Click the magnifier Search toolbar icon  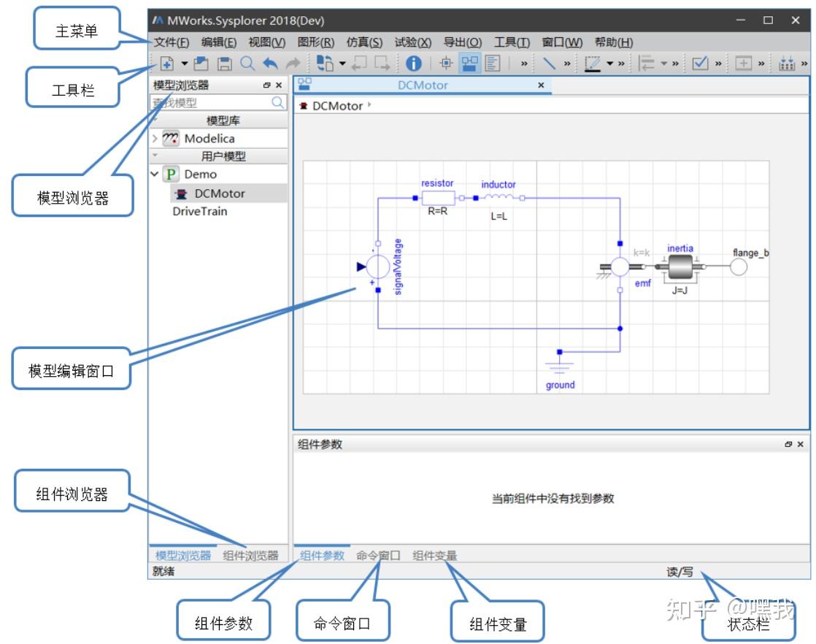pos(247,64)
